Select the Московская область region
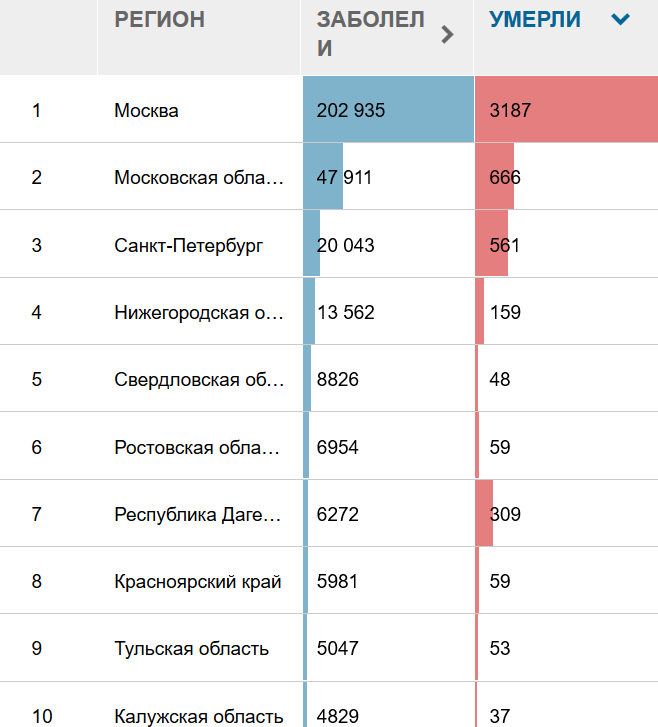Screen dimensions: 658x727 pyautogui.click(x=199, y=178)
